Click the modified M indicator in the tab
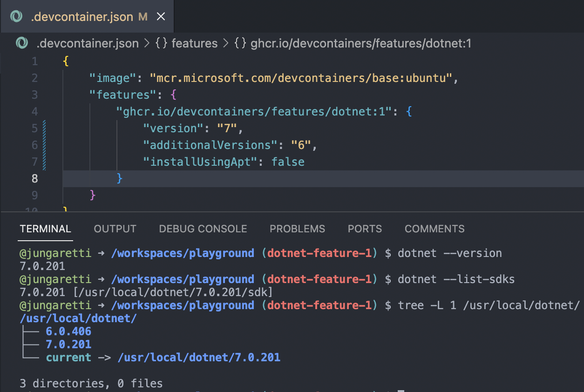The image size is (584, 392). coord(143,17)
